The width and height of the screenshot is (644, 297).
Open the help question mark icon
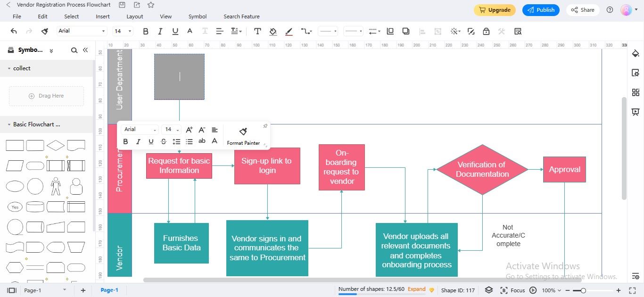[x=610, y=10]
